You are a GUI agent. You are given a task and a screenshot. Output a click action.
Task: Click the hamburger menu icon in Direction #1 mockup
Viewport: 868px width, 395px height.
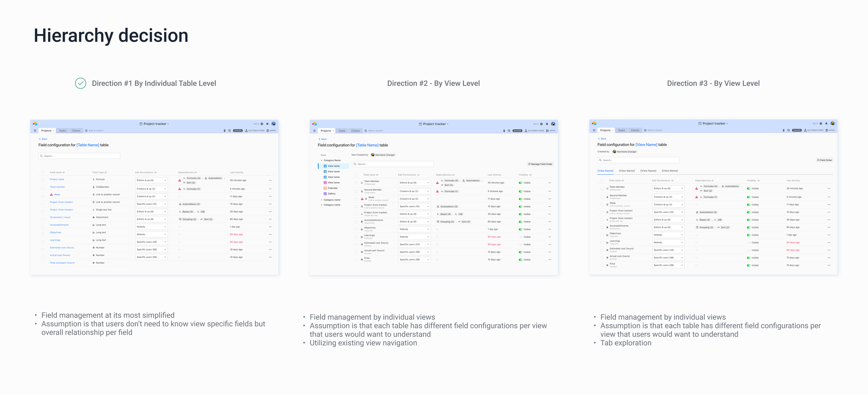coord(35,131)
